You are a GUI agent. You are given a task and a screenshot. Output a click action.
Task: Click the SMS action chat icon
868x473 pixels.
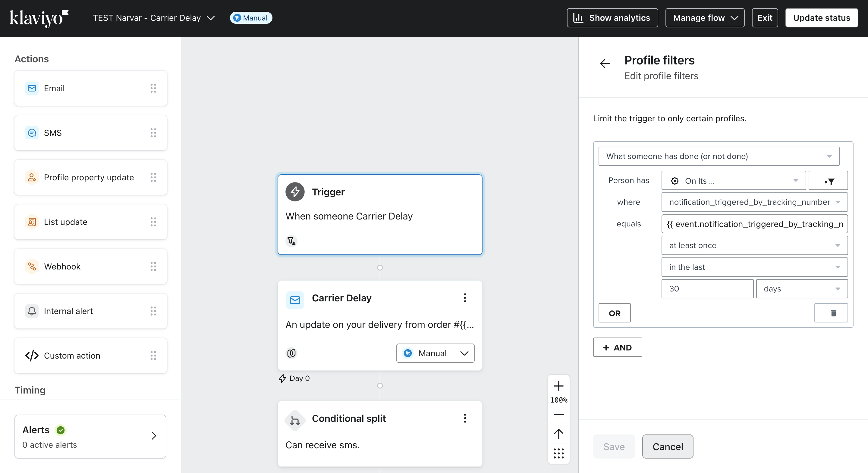pyautogui.click(x=32, y=133)
